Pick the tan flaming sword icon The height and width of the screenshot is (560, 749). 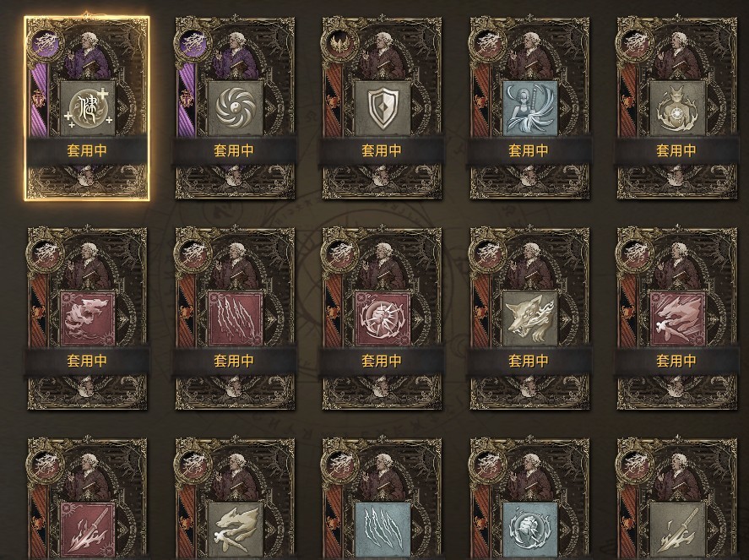(677, 530)
